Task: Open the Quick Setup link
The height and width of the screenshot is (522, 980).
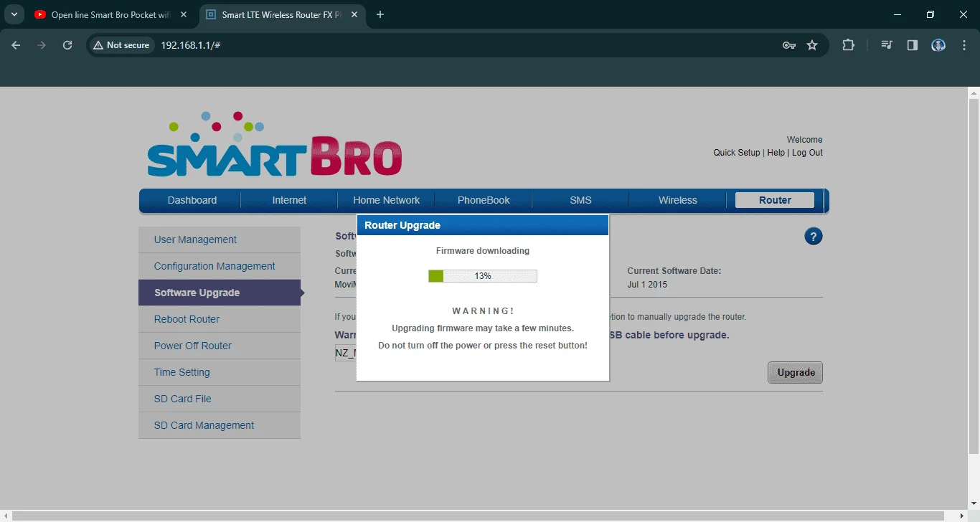Action: pos(736,153)
